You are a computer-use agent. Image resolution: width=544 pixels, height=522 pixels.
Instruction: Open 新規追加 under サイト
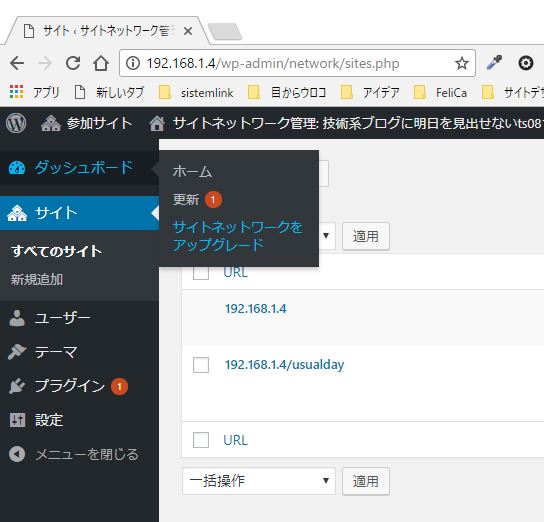37,279
